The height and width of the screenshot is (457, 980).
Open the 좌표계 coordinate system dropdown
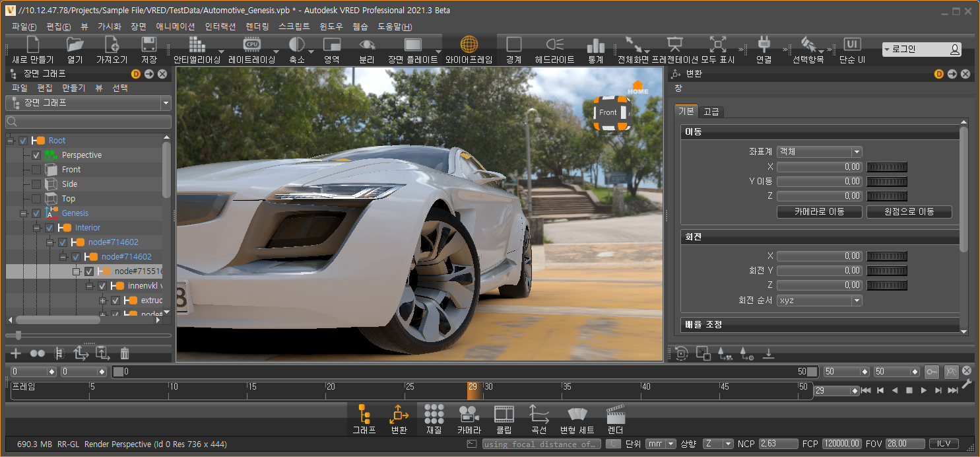[x=819, y=151]
